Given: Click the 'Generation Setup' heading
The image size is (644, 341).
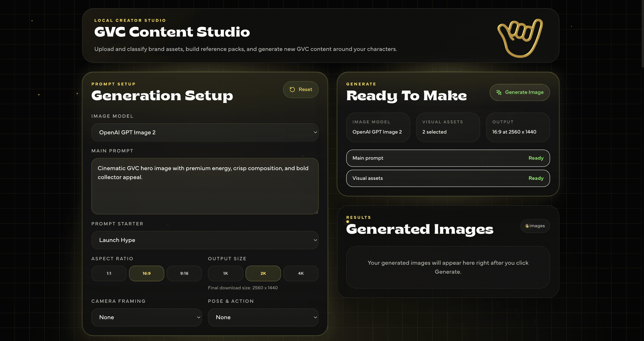Looking at the screenshot, I should (x=162, y=96).
